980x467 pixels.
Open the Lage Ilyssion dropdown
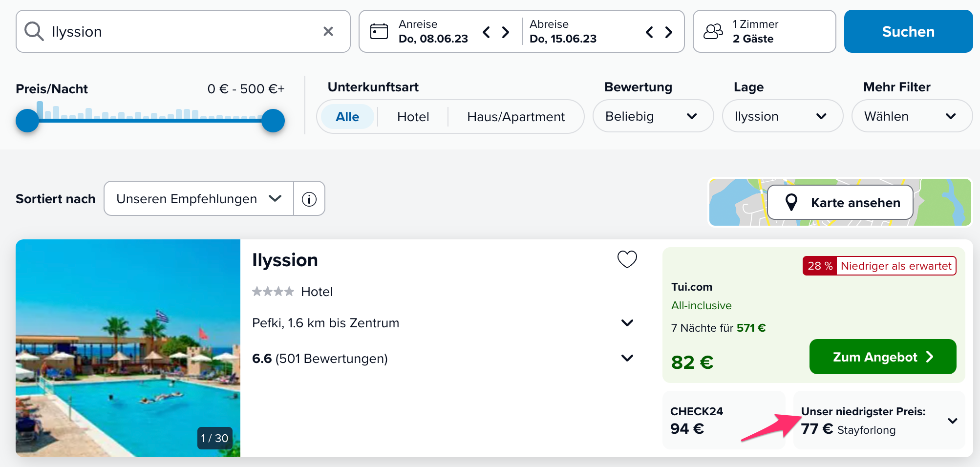(782, 116)
